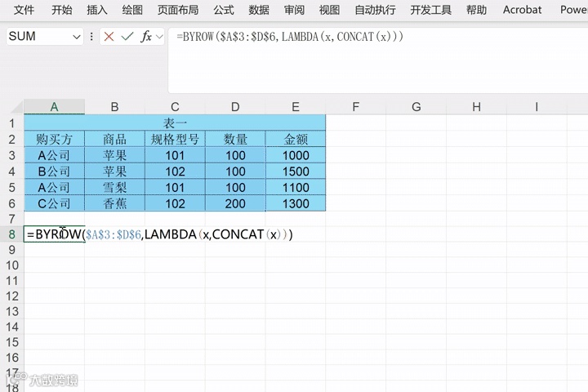
Task: Switch to the 插入 ribbon tab
Action: click(96, 10)
